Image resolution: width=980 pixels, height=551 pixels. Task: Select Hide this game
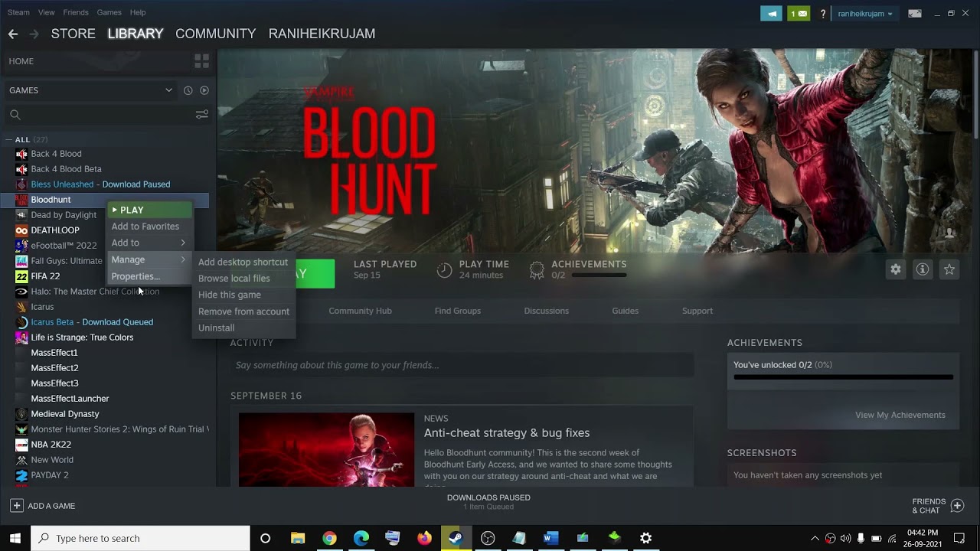230,295
